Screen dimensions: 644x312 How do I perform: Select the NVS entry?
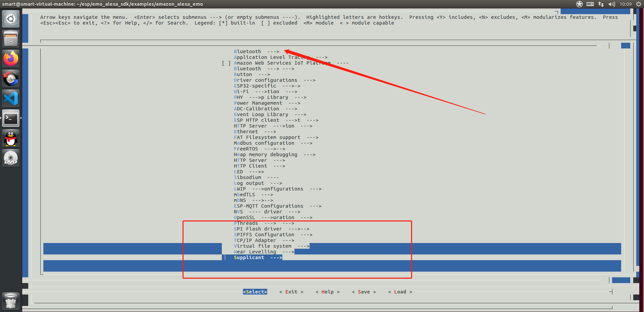(x=267, y=212)
